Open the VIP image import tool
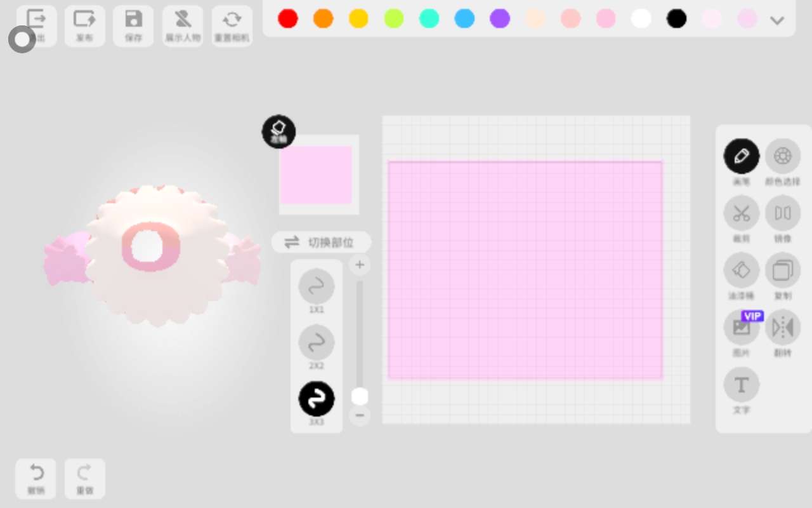The height and width of the screenshot is (508, 812). coord(741,328)
